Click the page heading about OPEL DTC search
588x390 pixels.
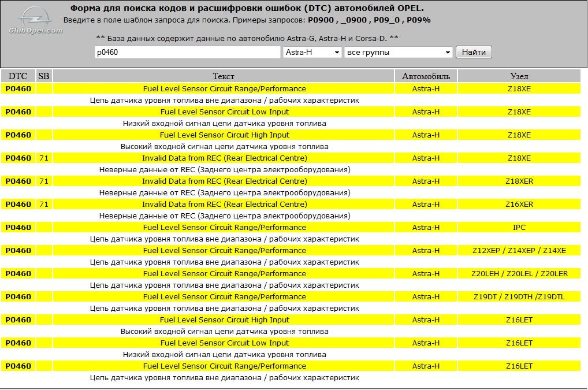point(247,8)
